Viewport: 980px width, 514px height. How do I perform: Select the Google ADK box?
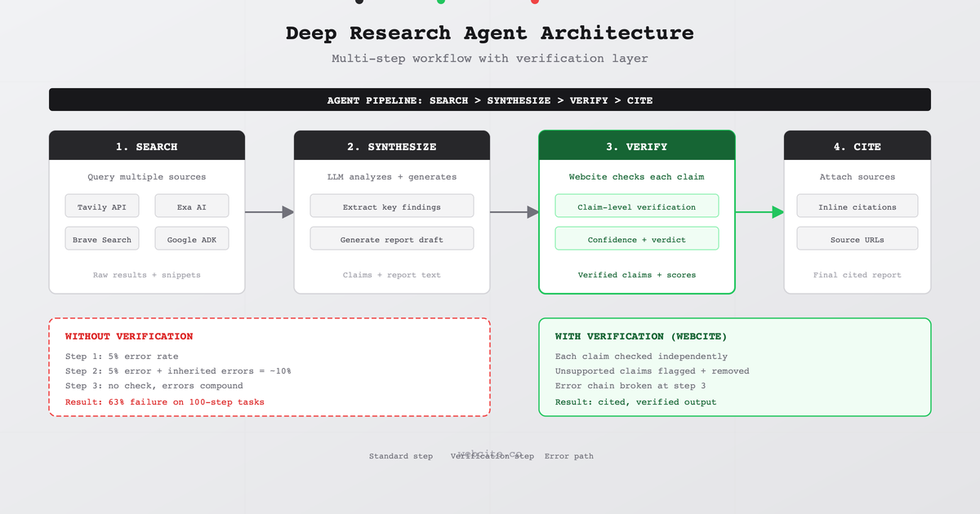click(x=192, y=238)
